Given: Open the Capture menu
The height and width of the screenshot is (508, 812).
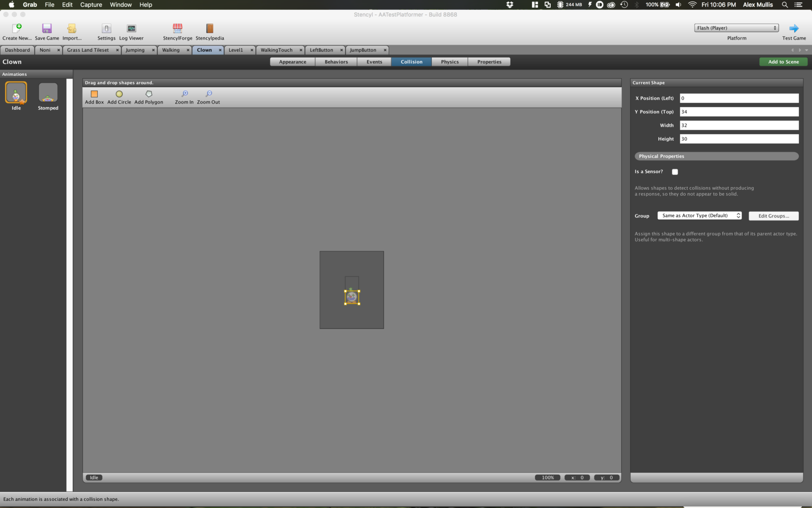Looking at the screenshot, I should pos(91,5).
